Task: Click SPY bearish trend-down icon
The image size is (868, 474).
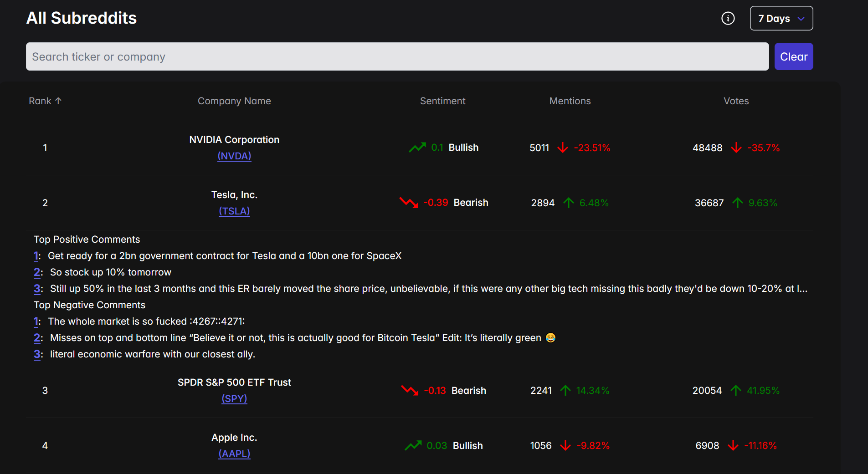Action: pyautogui.click(x=410, y=390)
